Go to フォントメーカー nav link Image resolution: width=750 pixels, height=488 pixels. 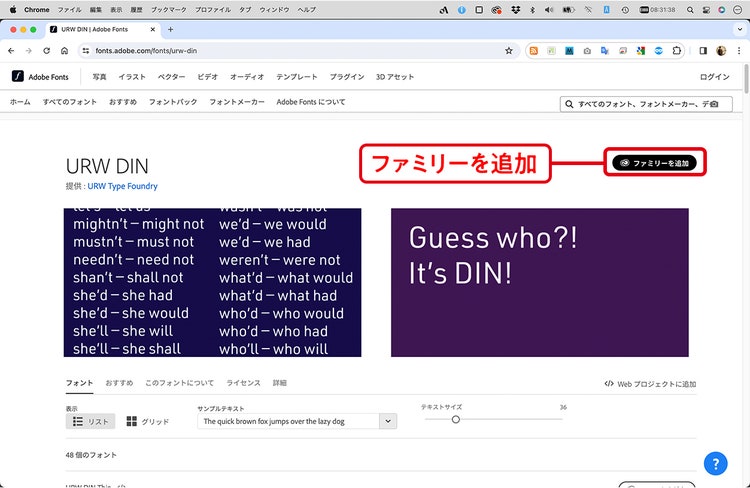(x=237, y=102)
